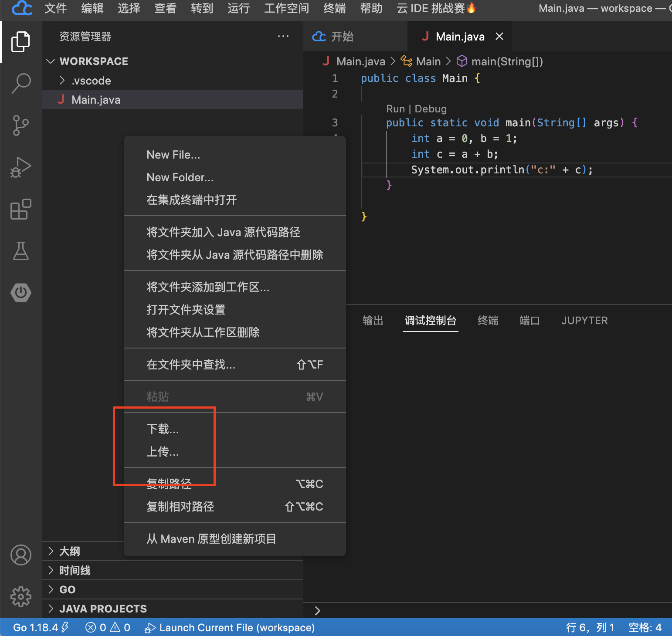Switch to the 终端 panel tab

coord(488,321)
